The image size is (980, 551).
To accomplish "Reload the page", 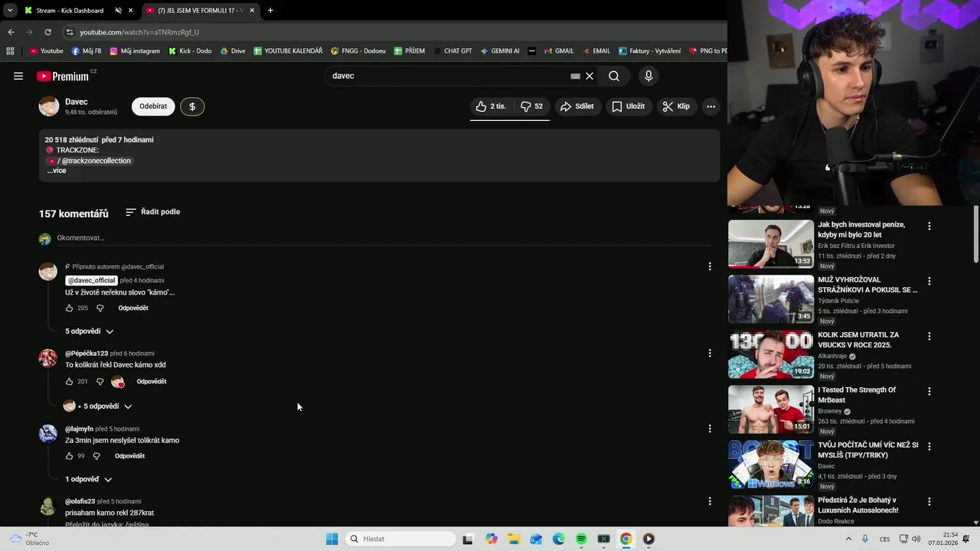I will (47, 32).
